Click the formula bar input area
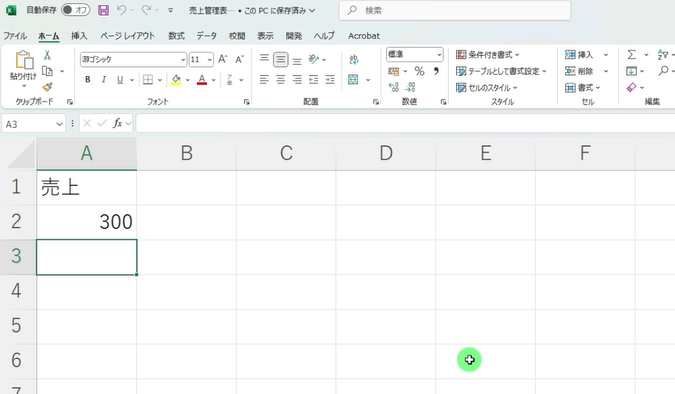This screenshot has height=394, width=675. pyautogui.click(x=405, y=124)
